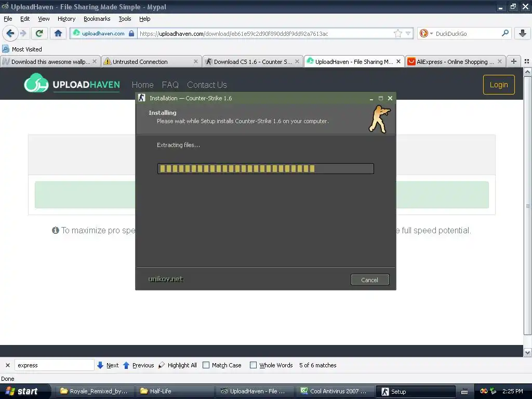Cancel the Counter-Strike installation
This screenshot has width=532, height=399.
pos(370,280)
